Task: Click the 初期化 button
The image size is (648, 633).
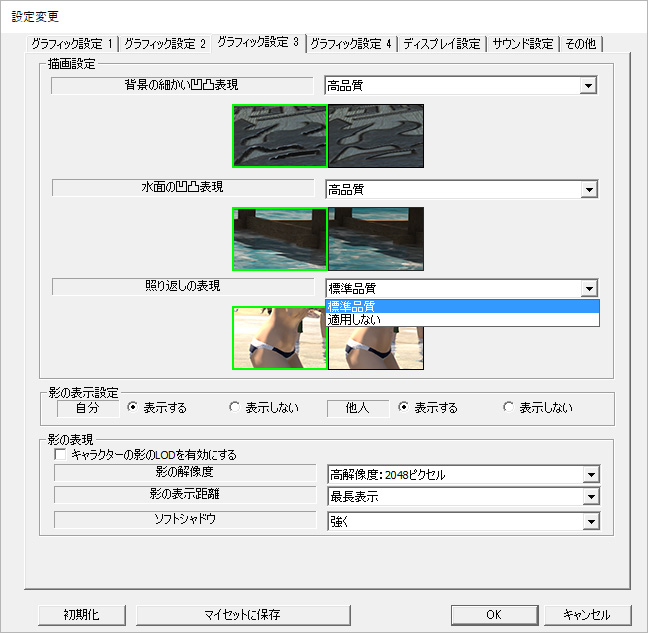Action: pyautogui.click(x=82, y=615)
